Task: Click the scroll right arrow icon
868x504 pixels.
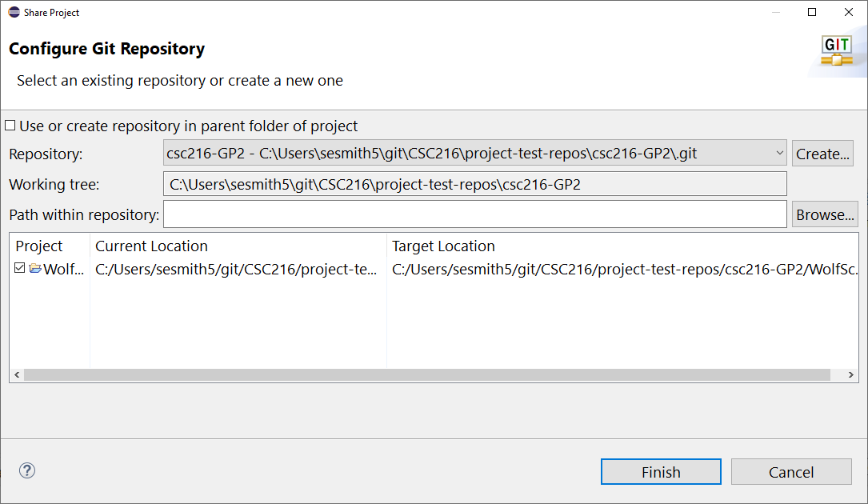Action: pos(851,375)
